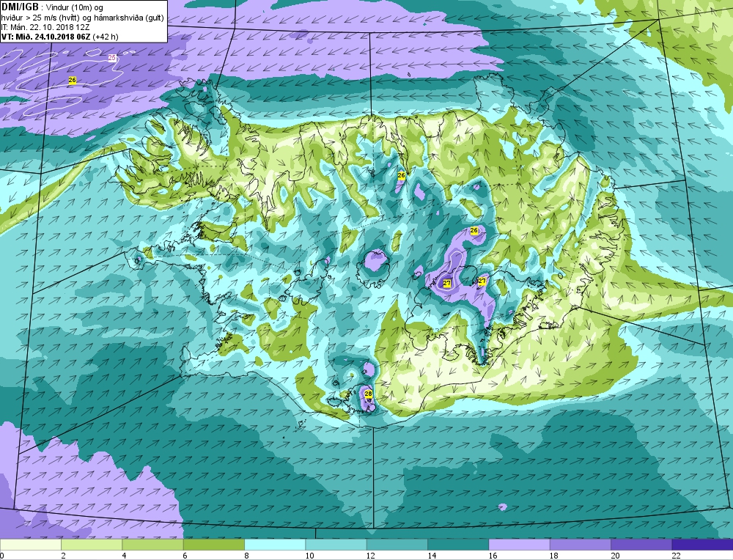Click the DMI/IGB title text
Image resolution: width=733 pixels, height=560 pixels.
(x=20, y=7)
